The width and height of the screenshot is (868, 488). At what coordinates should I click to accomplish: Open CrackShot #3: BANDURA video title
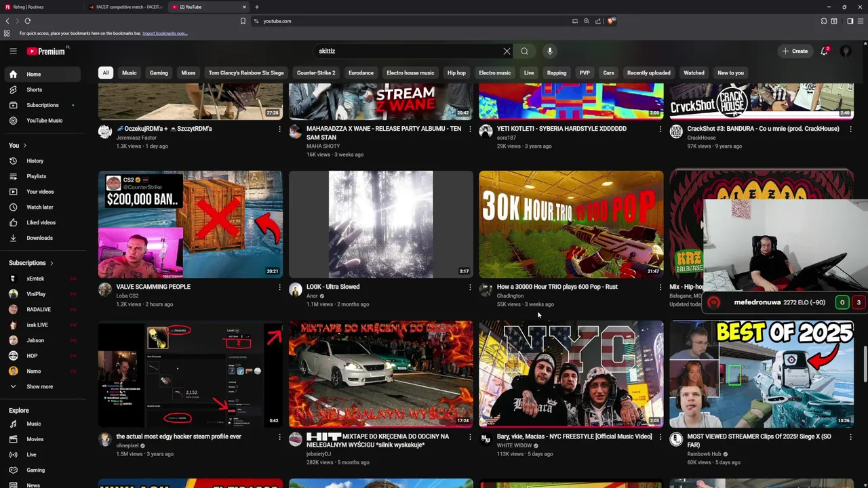[x=763, y=129]
